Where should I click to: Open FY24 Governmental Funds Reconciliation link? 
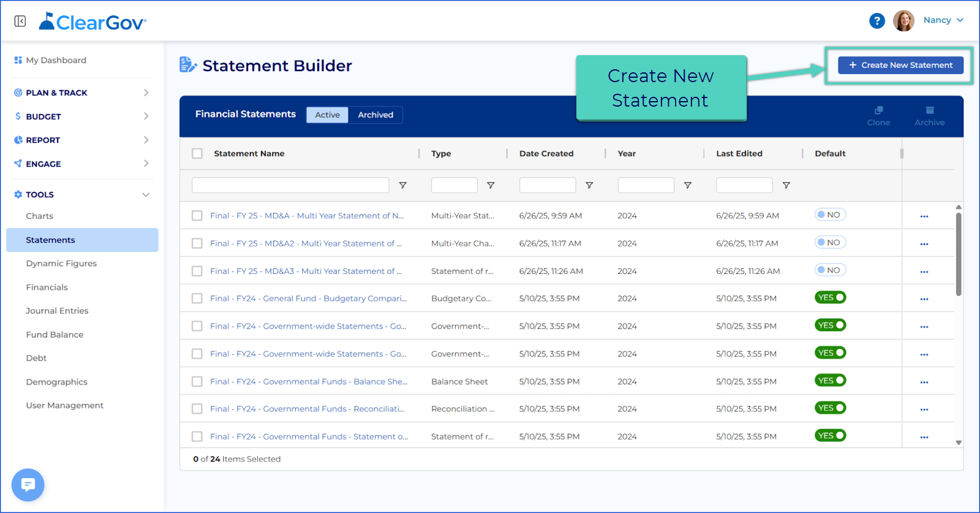[307, 409]
